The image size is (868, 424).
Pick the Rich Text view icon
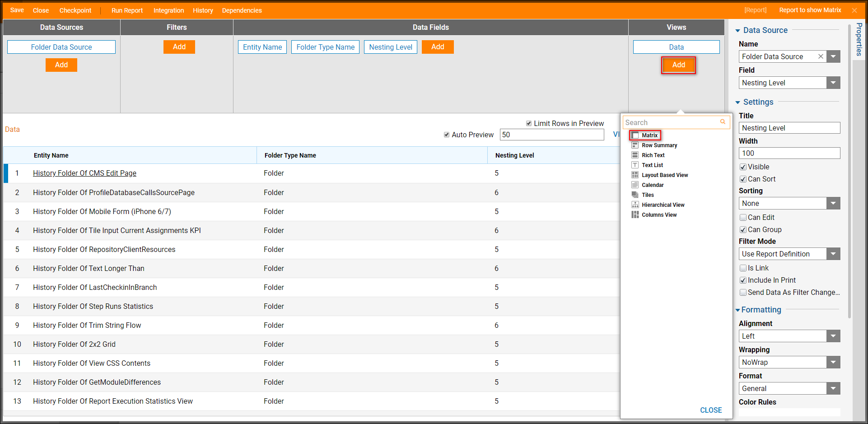pyautogui.click(x=635, y=155)
